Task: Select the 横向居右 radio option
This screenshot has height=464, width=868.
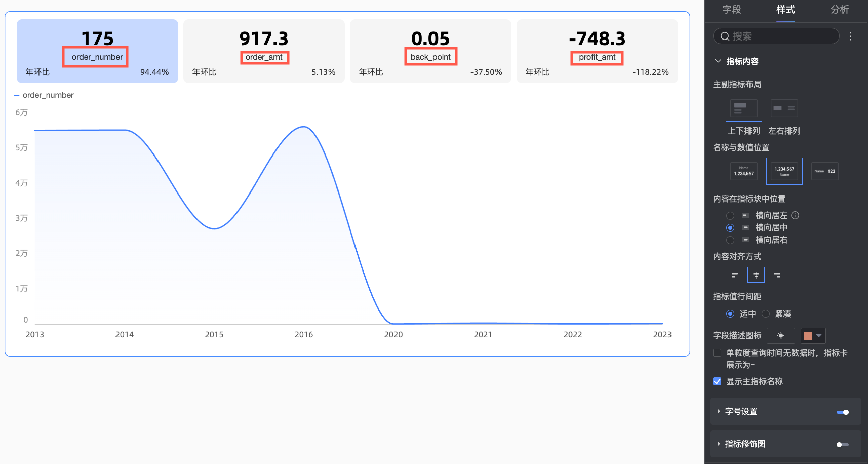Action: click(x=730, y=240)
